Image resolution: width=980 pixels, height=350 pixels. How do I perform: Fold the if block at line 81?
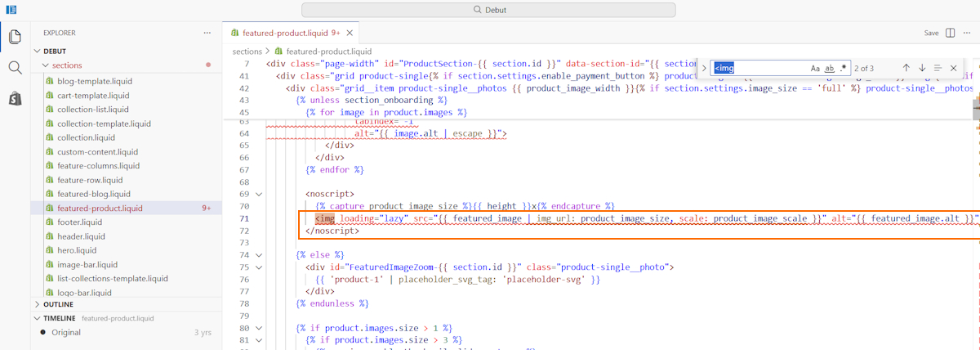tap(260, 341)
